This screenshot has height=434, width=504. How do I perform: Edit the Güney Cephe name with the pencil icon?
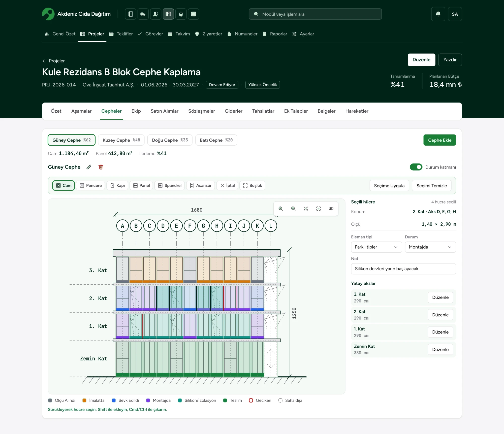tap(89, 167)
